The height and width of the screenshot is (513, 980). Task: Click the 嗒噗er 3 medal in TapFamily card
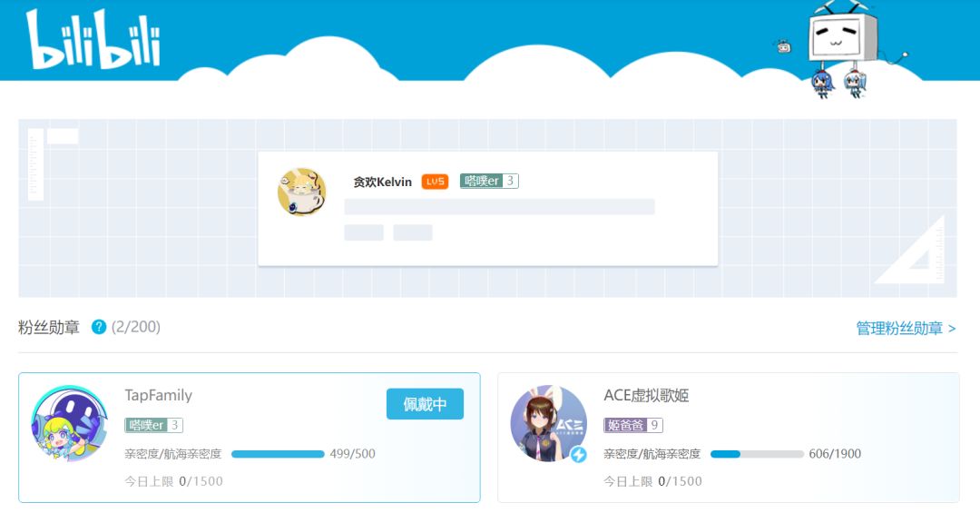point(153,426)
